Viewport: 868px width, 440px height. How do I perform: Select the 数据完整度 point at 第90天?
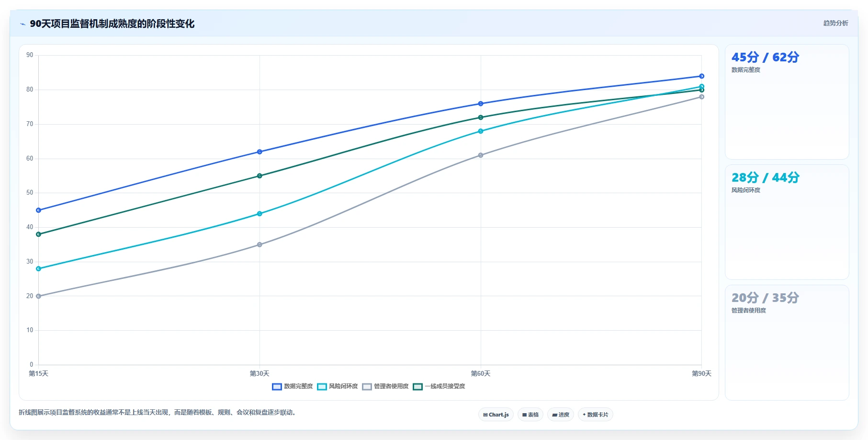tap(701, 76)
